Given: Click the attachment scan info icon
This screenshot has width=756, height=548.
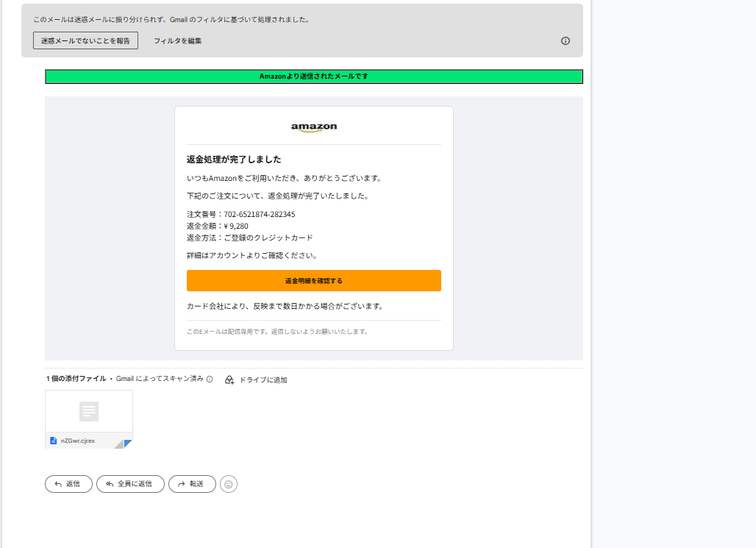Looking at the screenshot, I should point(210,379).
